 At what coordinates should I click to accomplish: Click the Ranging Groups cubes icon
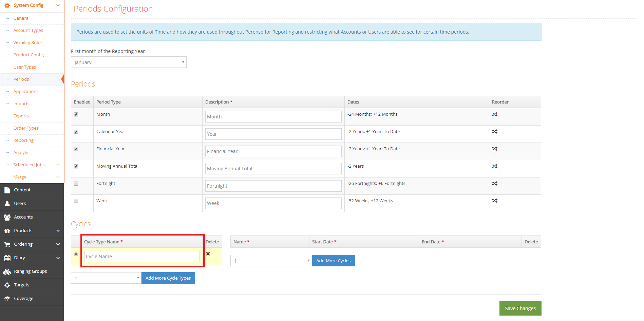click(x=7, y=271)
